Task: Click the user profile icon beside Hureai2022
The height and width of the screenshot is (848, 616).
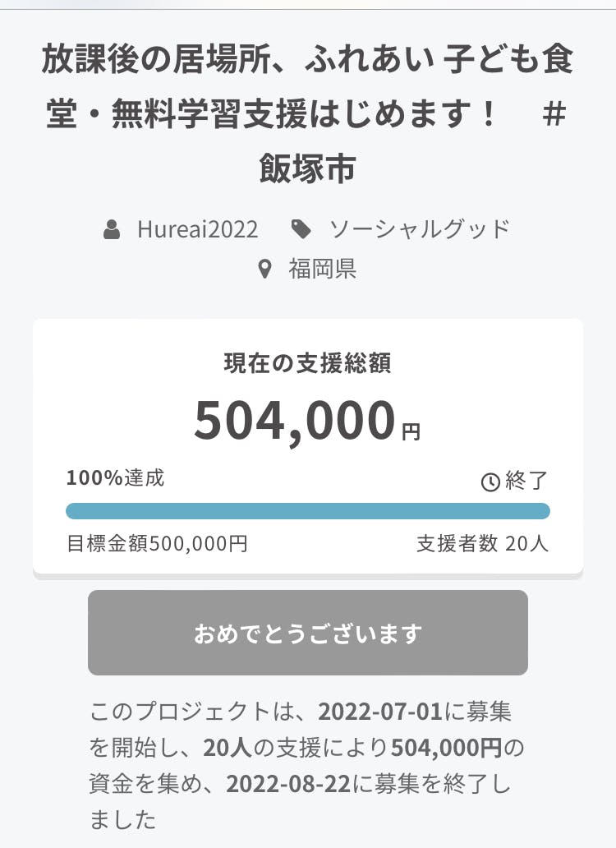Action: tap(113, 229)
